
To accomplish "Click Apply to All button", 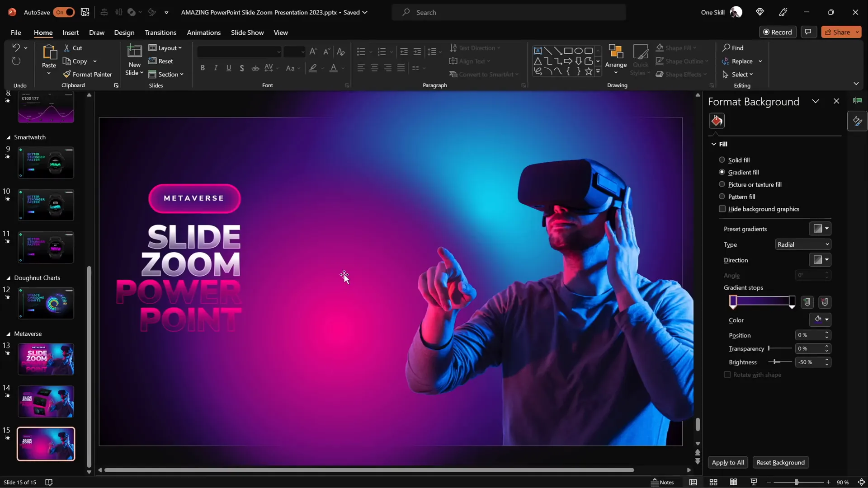I will 727,462.
